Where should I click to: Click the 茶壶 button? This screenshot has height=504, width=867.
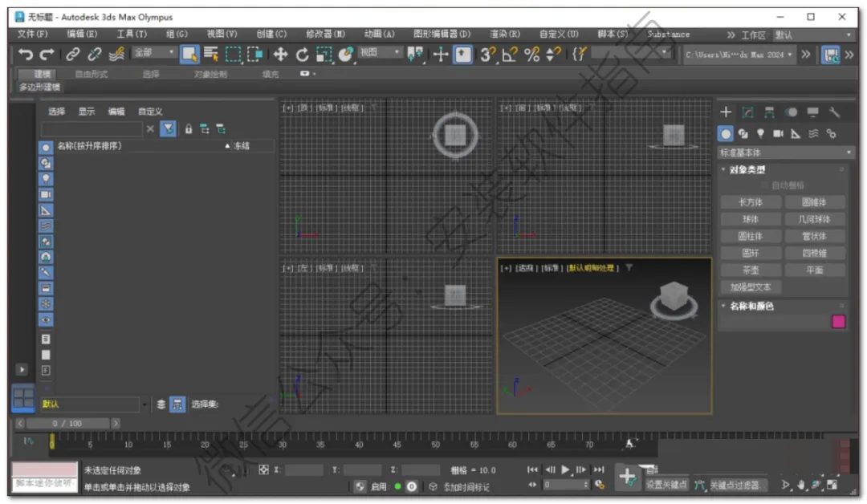(751, 270)
